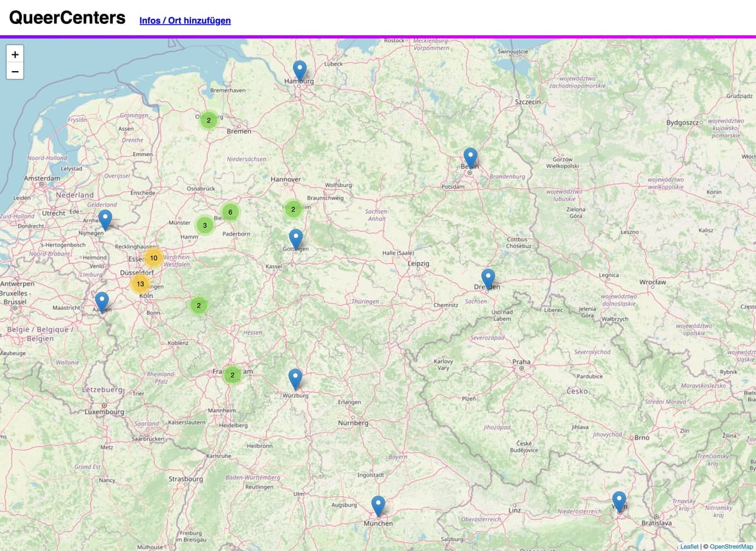Screen dimensions: 756x551
Task: Expand the cluster of 10 near Essen
Action: click(x=153, y=258)
